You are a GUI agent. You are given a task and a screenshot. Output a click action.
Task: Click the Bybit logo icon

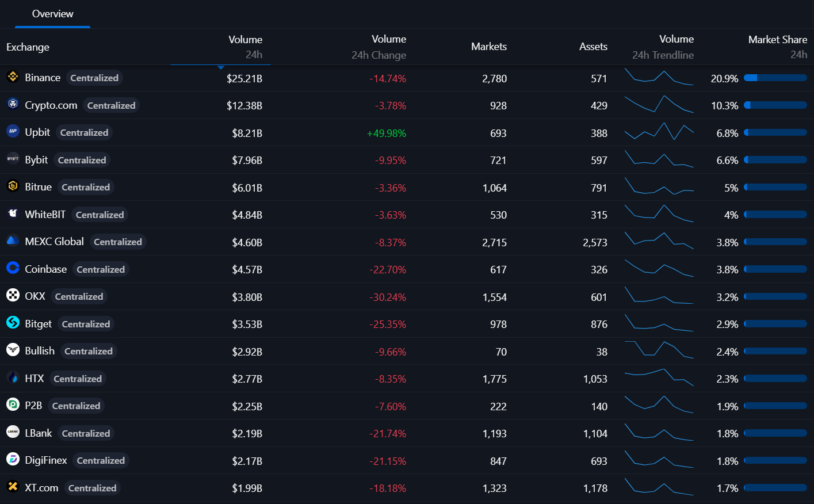pos(13,159)
